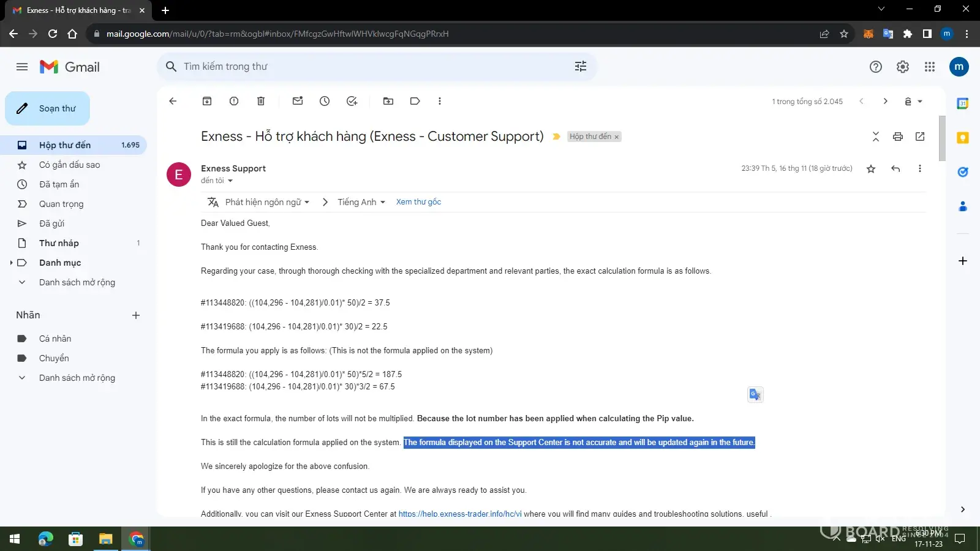This screenshot has width=980, height=551.
Task: Move email to a folder
Action: [x=388, y=101]
